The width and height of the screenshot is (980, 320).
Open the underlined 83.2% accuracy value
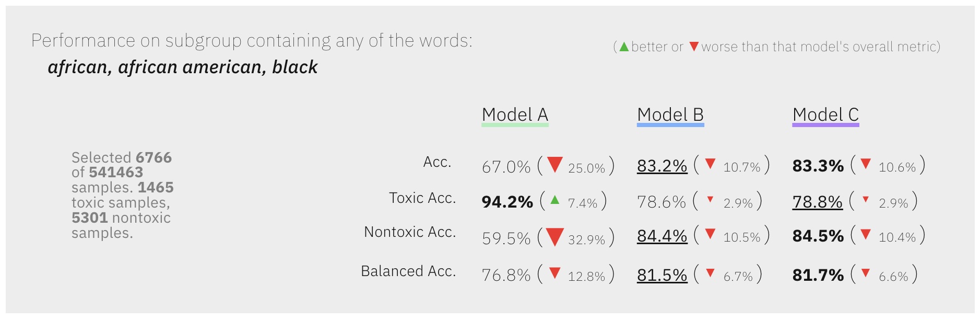click(662, 166)
